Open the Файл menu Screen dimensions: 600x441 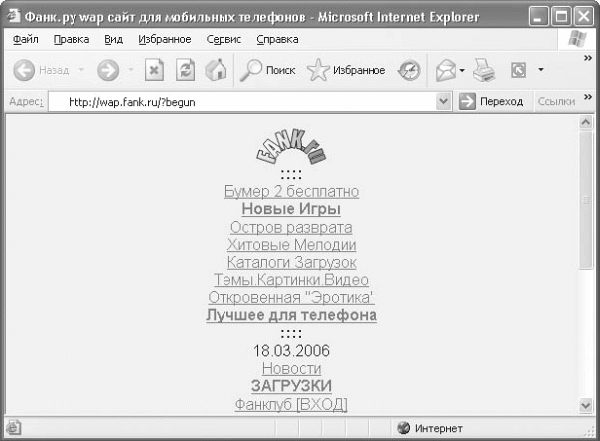tap(26, 39)
